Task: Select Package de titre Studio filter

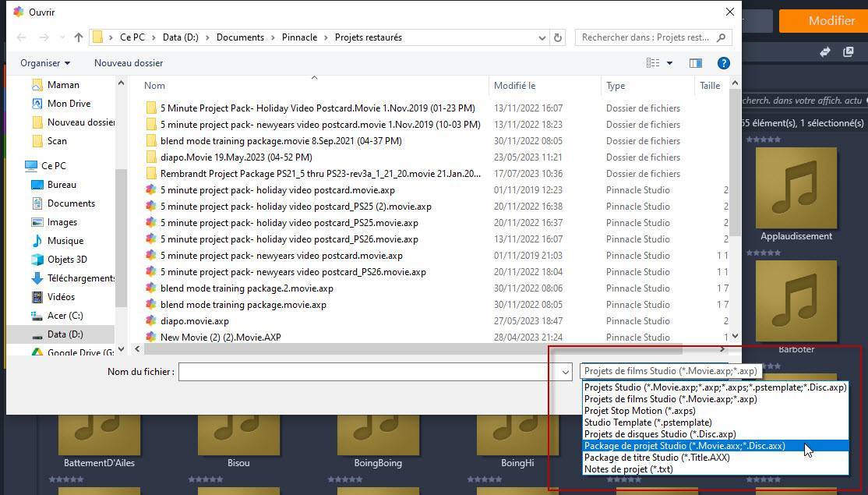Action: tap(715, 458)
